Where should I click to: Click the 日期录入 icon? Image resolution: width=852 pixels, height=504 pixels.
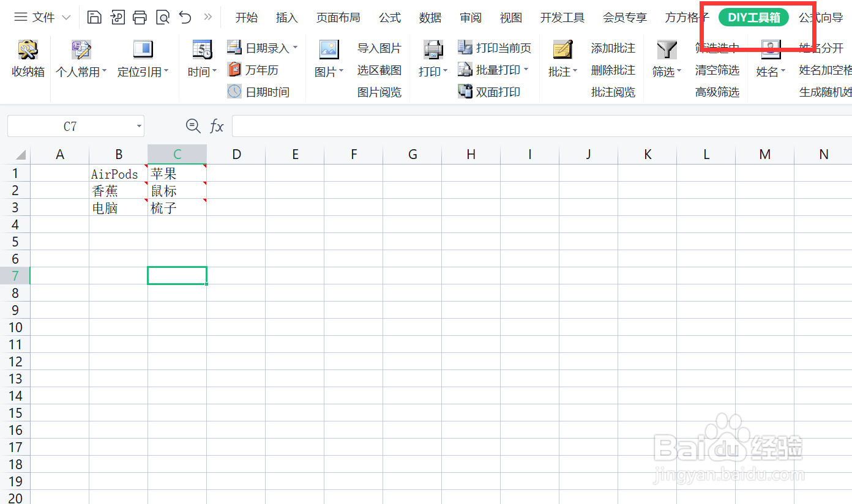(x=234, y=47)
